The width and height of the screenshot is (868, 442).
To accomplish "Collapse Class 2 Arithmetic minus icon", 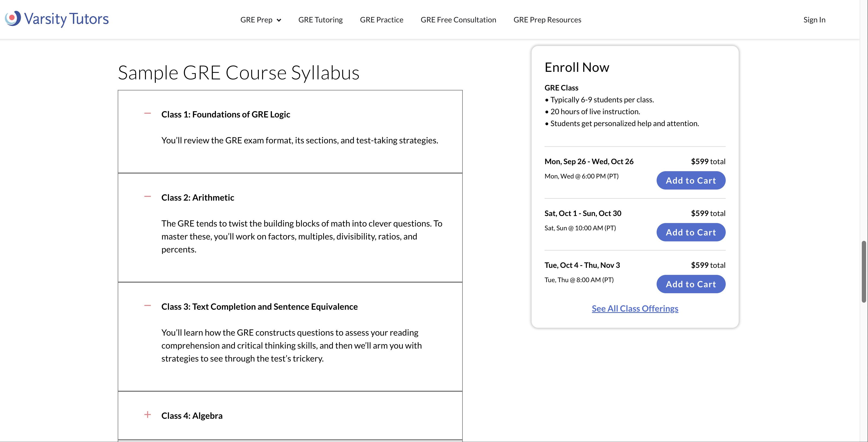I will click(147, 197).
